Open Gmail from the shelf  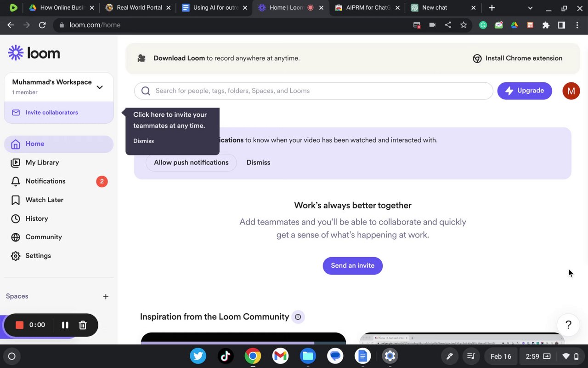(280, 356)
